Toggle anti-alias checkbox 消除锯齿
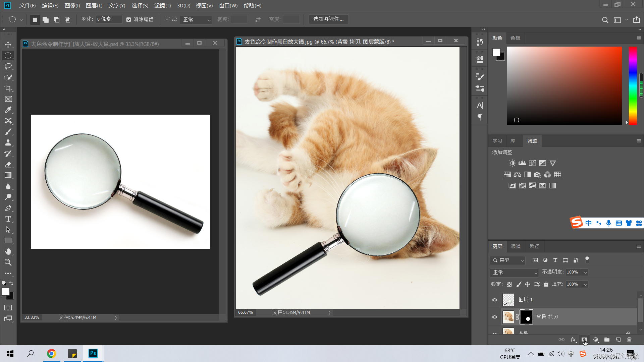Screen dimensions: 644x362 coord(128,20)
